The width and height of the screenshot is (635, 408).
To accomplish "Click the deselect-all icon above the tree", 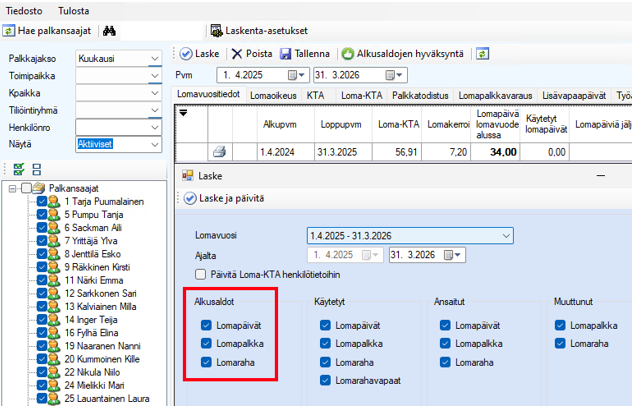I will (37, 169).
